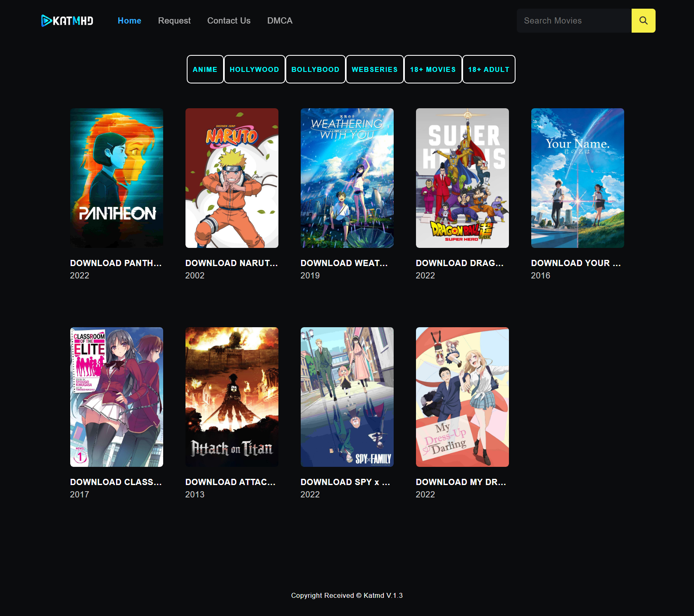Open the Attack on Titan poster
Screen dimensions: 694x616
point(232,397)
